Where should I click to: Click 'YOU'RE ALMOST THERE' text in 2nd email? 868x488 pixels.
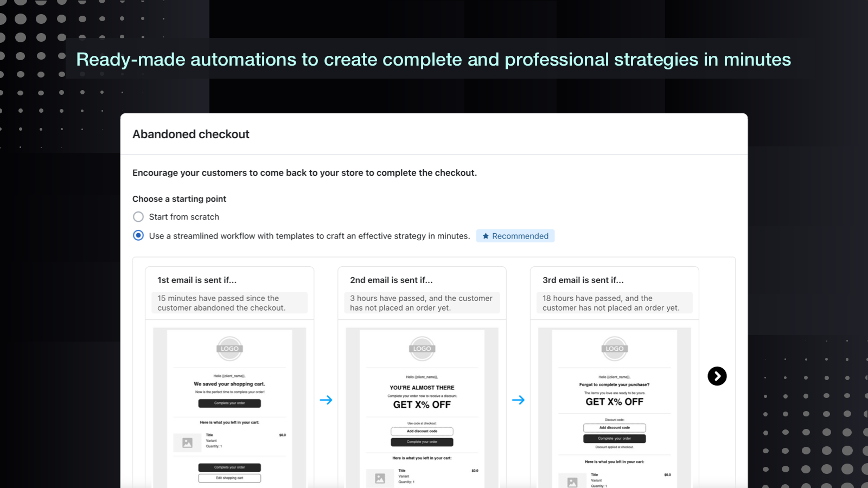click(x=422, y=388)
